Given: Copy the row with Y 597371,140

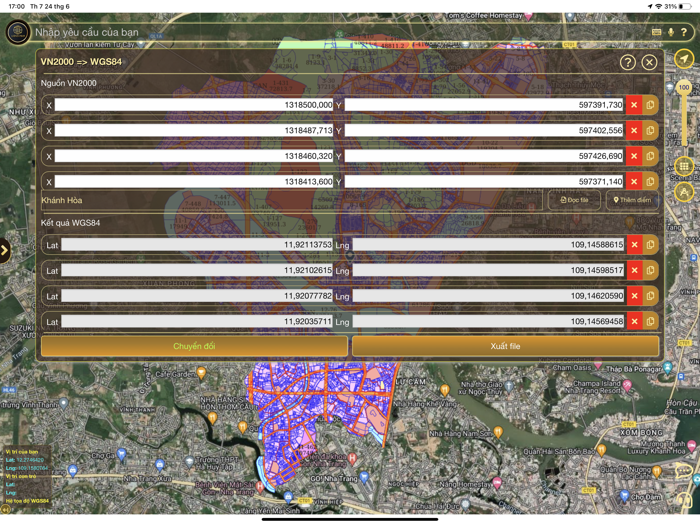Looking at the screenshot, I should tap(650, 181).
